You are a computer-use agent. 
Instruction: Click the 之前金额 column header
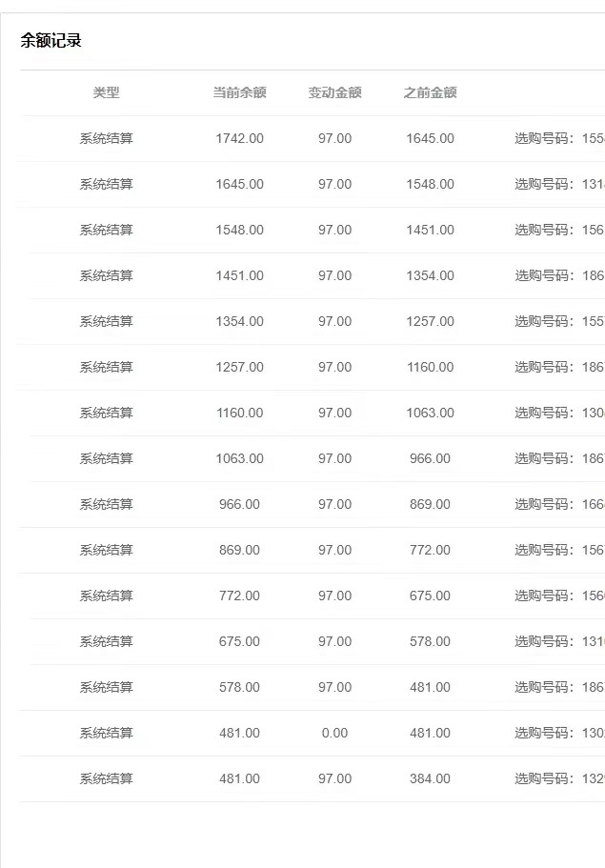point(430,92)
